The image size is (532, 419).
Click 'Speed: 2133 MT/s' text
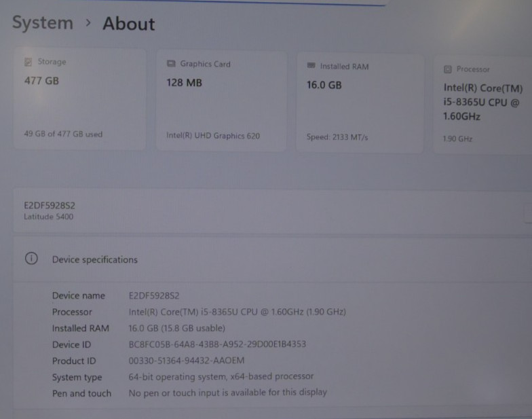point(337,137)
